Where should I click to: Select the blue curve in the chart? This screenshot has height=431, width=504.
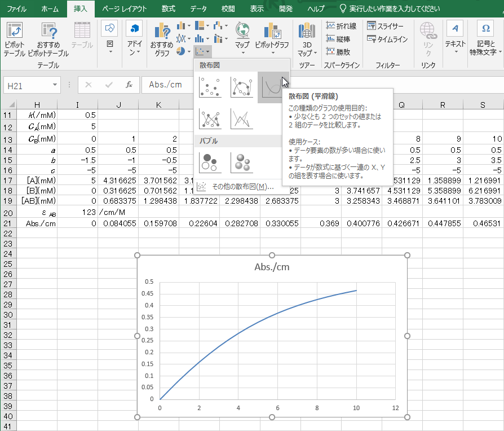tap(238, 333)
